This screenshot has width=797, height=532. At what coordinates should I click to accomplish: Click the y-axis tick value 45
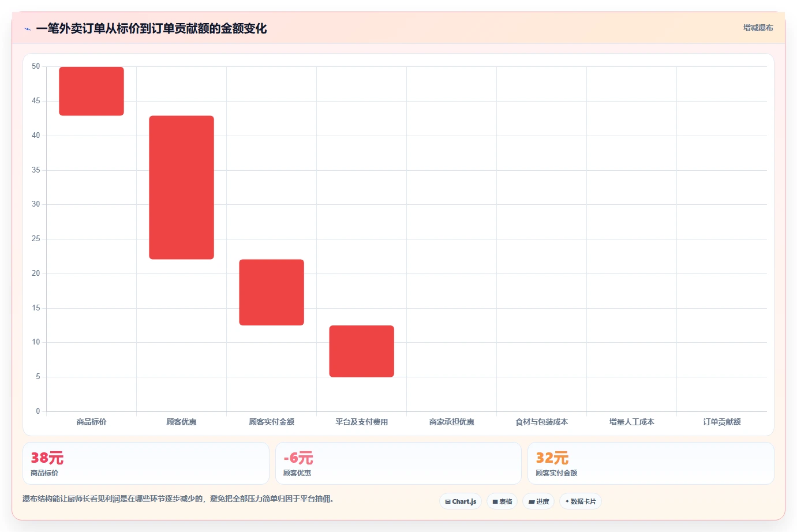[x=36, y=101]
